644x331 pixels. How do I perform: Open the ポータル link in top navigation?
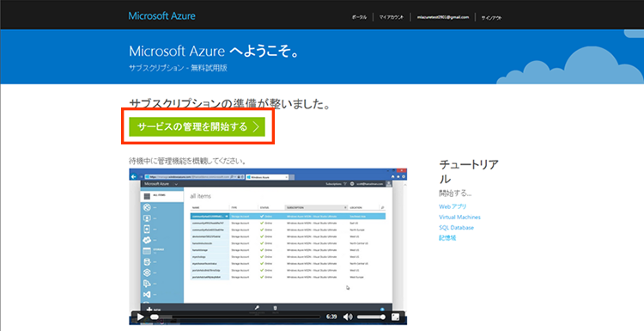[x=360, y=17]
